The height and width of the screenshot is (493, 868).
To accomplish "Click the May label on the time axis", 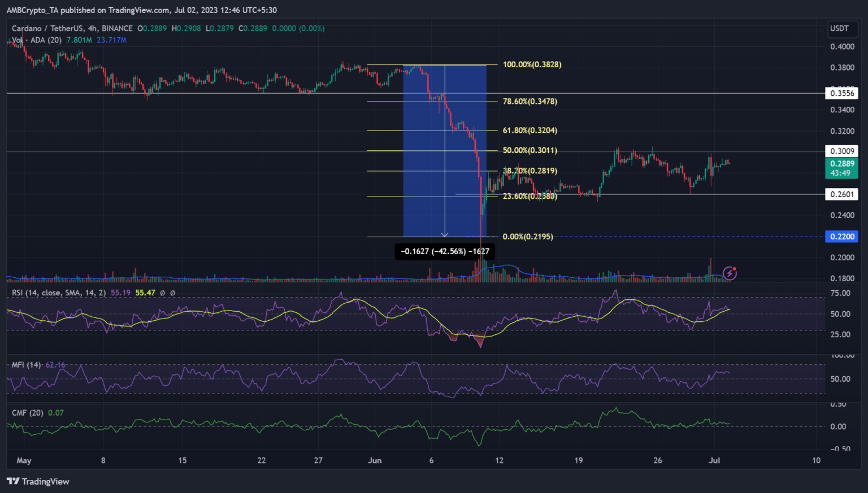I will click(x=24, y=460).
